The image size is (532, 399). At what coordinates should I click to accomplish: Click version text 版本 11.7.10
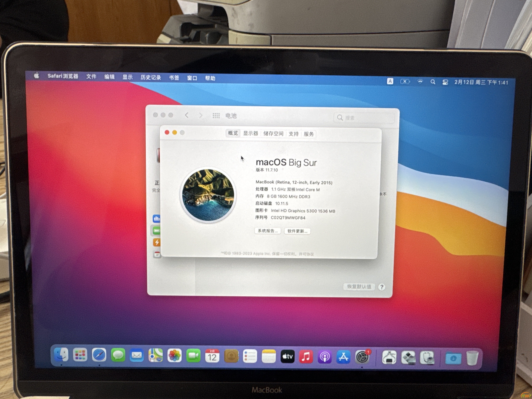click(x=267, y=170)
